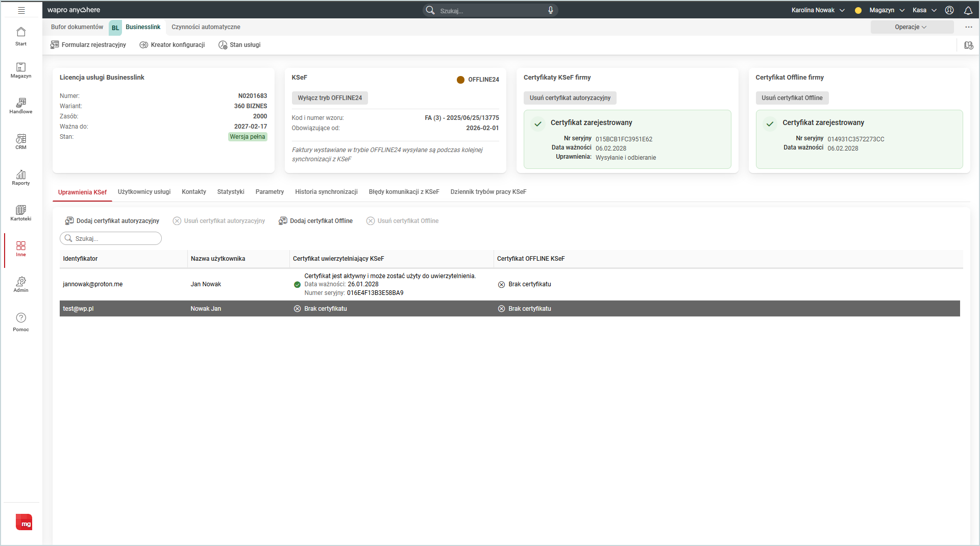Open the Kontakty tab
The height and width of the screenshot is (546, 980).
tap(194, 192)
